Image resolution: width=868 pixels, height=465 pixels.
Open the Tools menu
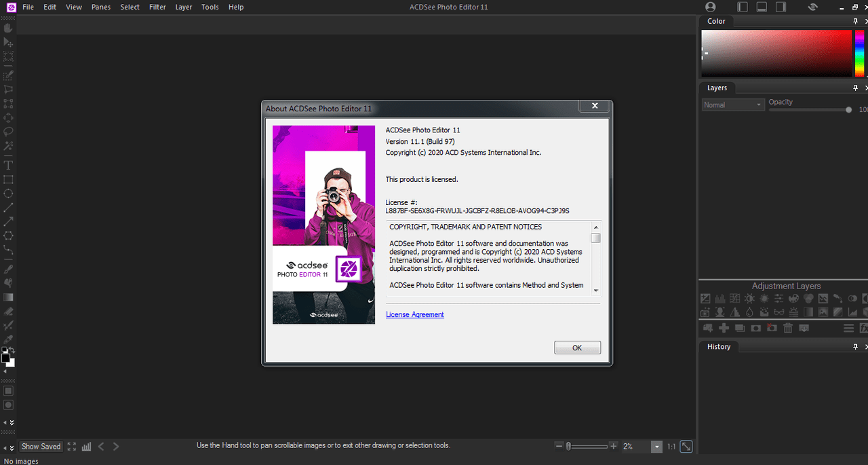click(210, 7)
